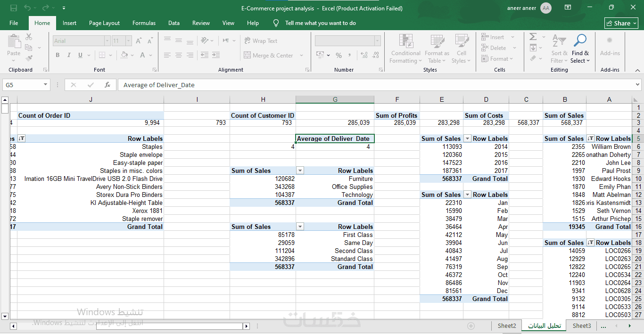Increase font size with large A icon
Image resolution: width=644 pixels, height=334 pixels.
coord(139,41)
